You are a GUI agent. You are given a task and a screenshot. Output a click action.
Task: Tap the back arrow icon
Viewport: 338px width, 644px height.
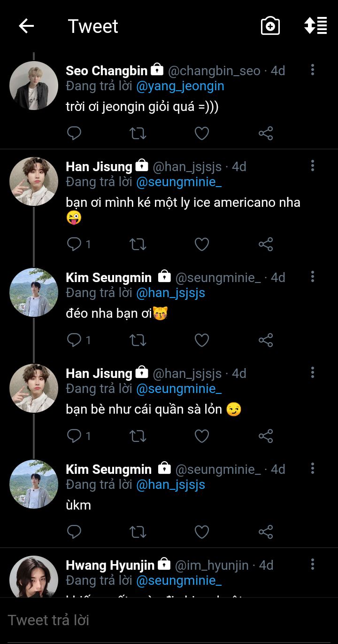(26, 26)
